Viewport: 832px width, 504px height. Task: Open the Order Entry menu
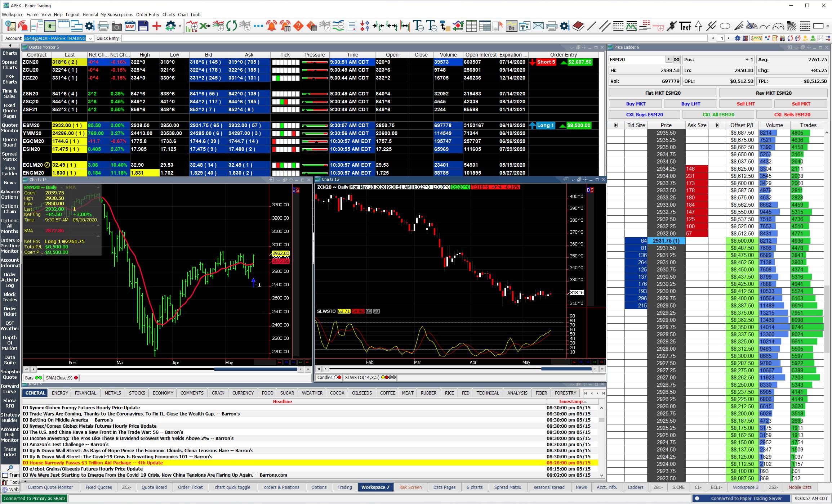point(147,15)
